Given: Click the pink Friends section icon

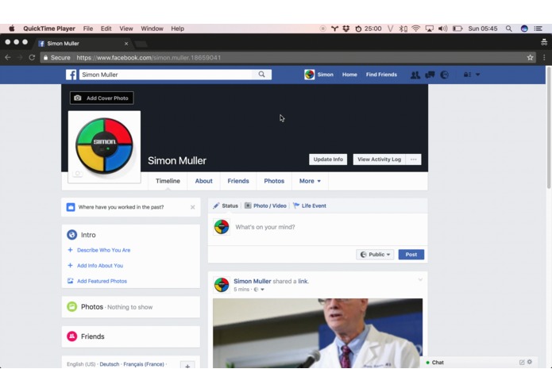Looking at the screenshot, I should [71, 336].
